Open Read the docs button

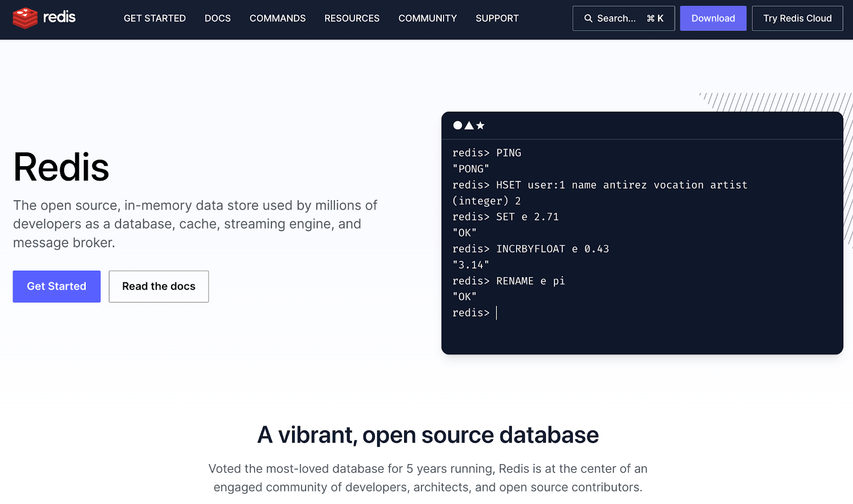pyautogui.click(x=159, y=287)
